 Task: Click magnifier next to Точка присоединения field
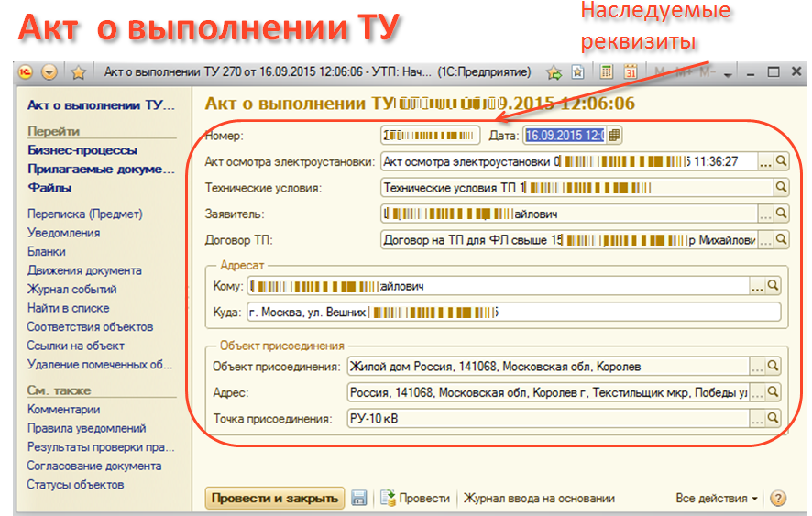pos(774,419)
